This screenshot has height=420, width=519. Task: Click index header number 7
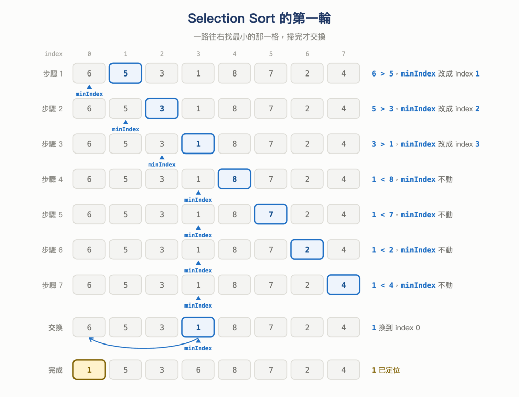pyautogui.click(x=344, y=54)
